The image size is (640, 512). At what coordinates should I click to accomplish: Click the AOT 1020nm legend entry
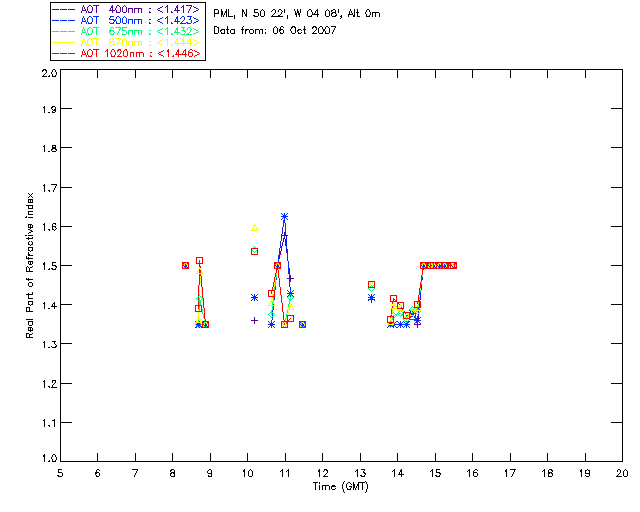126,53
